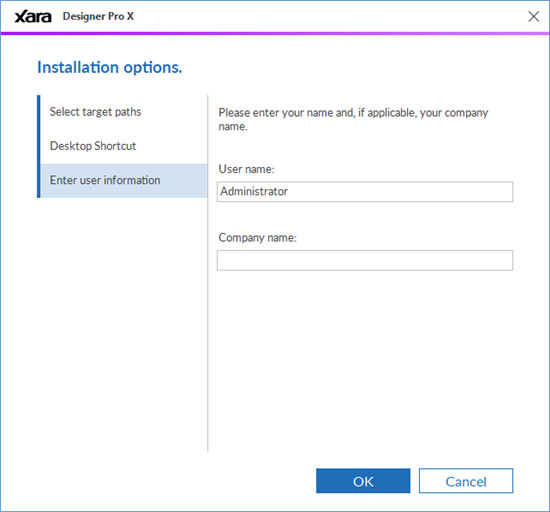
Task: Focus the empty Company name field
Action: 365,260
